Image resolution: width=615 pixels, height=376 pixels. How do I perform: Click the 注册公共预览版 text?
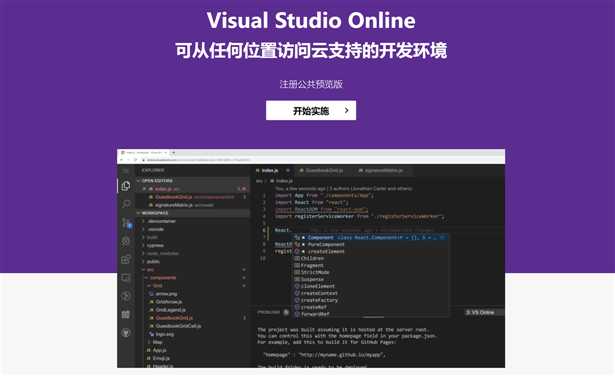[x=311, y=84]
